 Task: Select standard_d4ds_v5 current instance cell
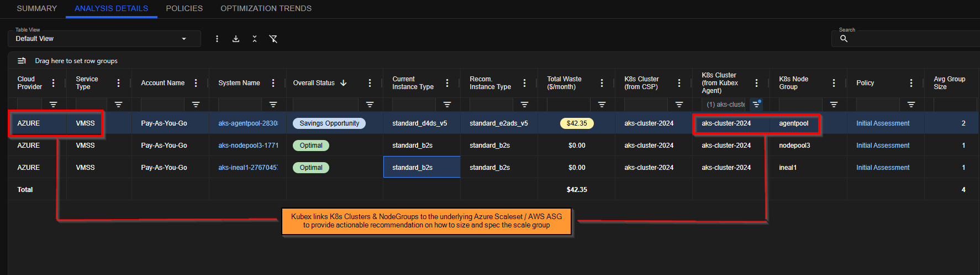click(x=421, y=123)
